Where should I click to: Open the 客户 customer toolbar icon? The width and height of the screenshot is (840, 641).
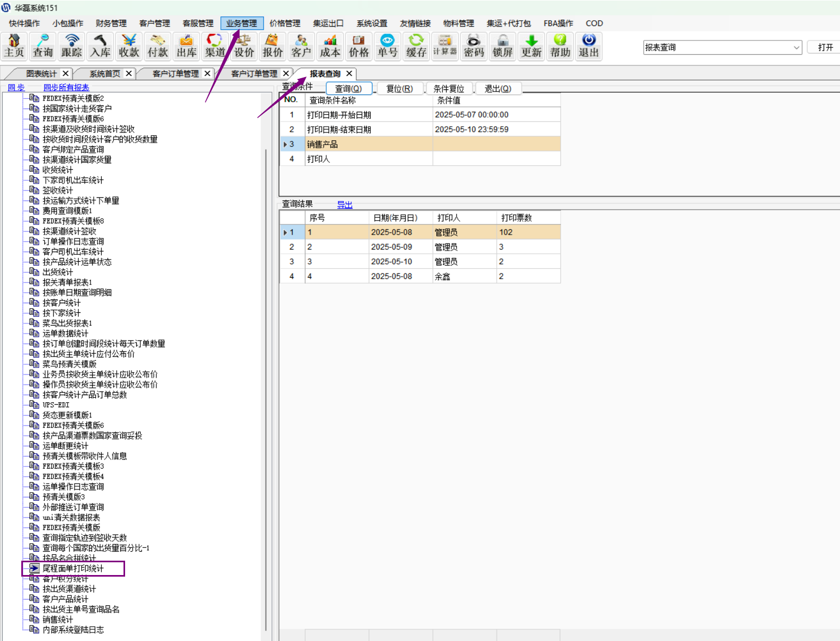pyautogui.click(x=301, y=46)
